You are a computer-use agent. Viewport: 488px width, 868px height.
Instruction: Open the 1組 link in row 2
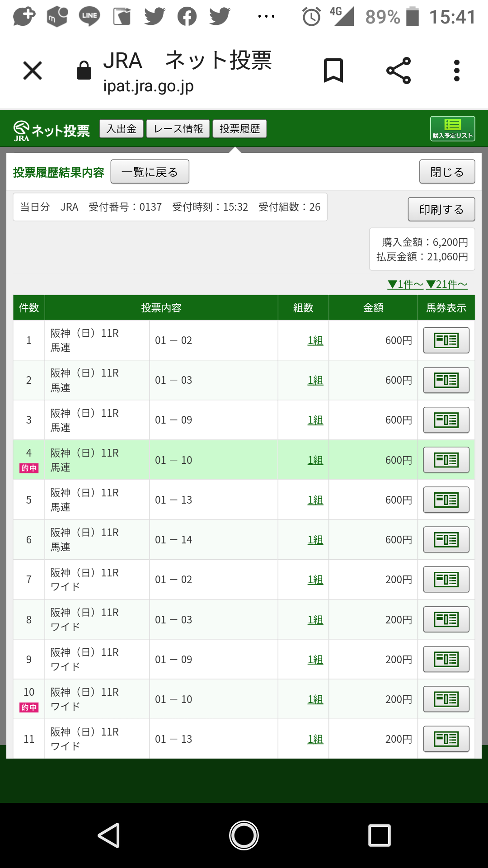coord(315,380)
